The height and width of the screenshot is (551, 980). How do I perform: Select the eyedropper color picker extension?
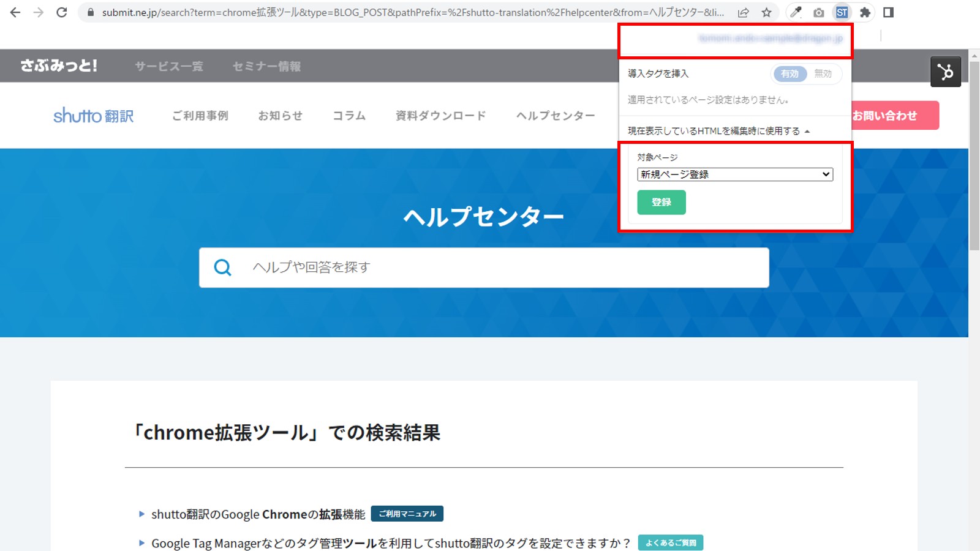[x=795, y=12]
